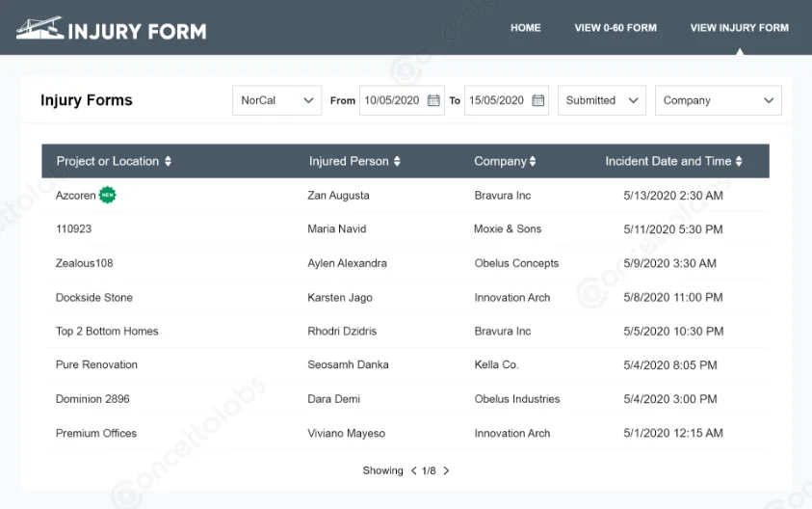812x509 pixels.
Task: Click the From date field 10/05/2020
Action: pyautogui.click(x=392, y=100)
